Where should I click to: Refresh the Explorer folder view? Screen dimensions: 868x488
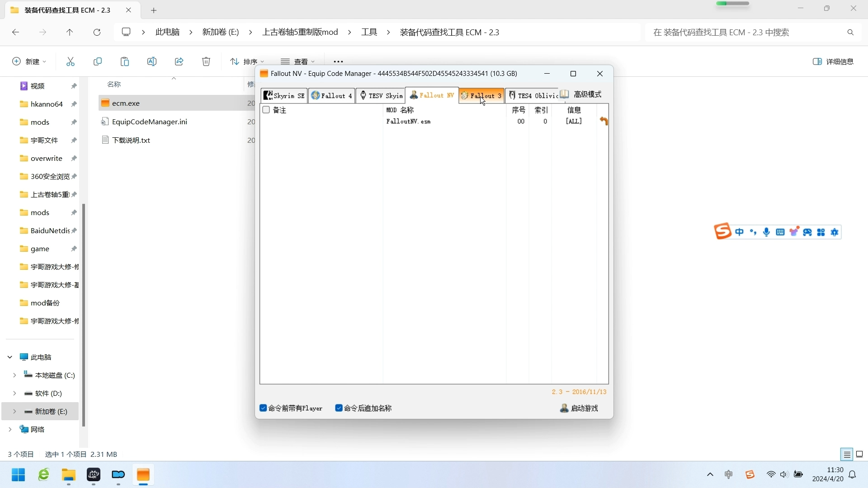(97, 32)
